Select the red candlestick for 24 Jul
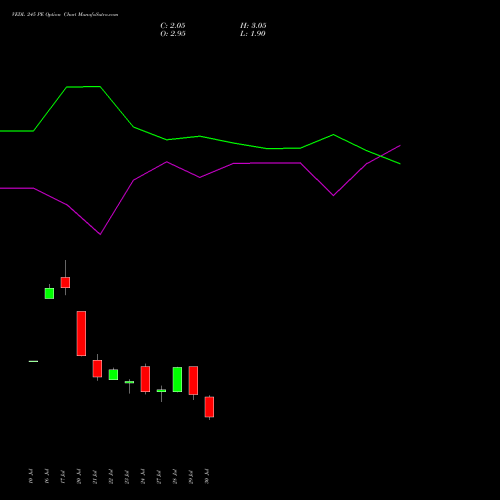 point(145,379)
